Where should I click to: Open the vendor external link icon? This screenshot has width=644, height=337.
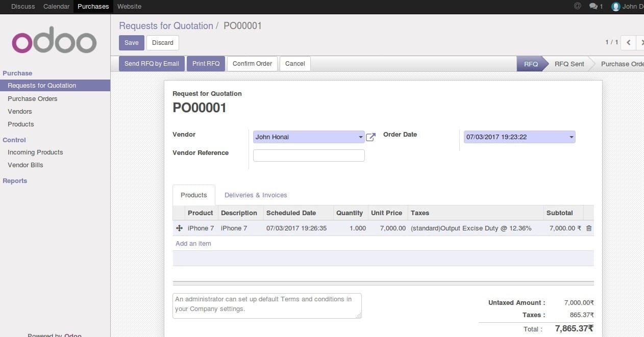(370, 137)
